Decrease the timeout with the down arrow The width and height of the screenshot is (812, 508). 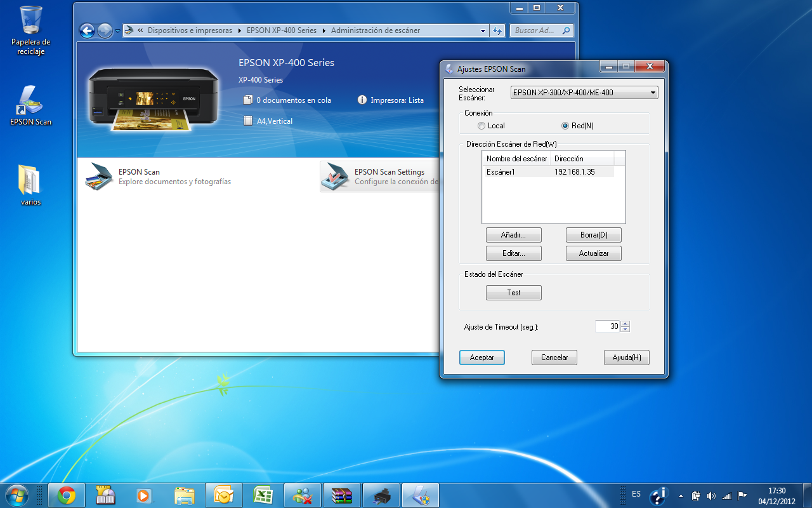625,329
